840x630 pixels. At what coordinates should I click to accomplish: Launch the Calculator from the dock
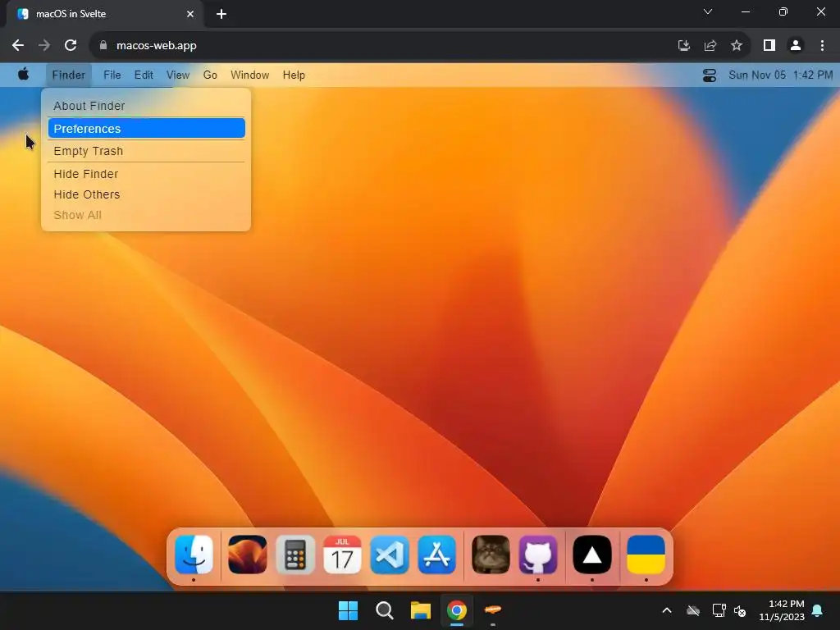pyautogui.click(x=295, y=555)
